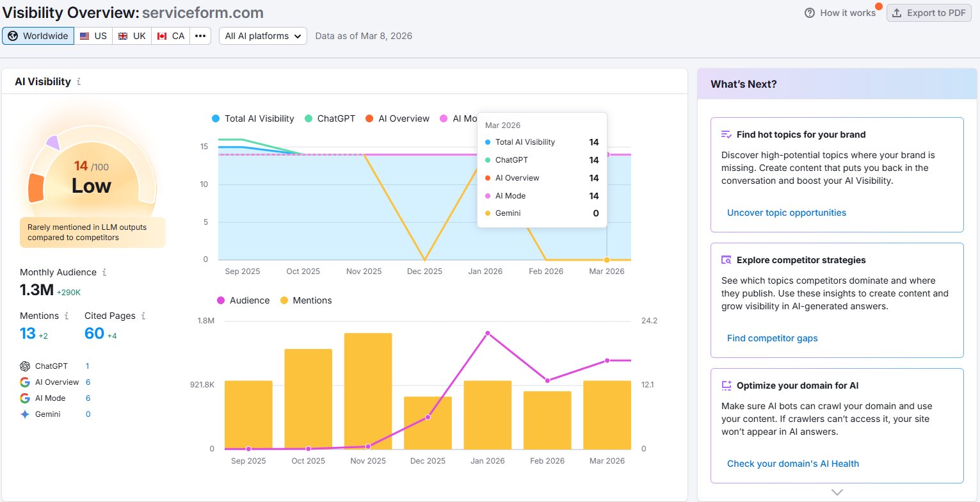Viewport: 980px width, 502px height.
Task: Click How it works link
Action: (847, 13)
